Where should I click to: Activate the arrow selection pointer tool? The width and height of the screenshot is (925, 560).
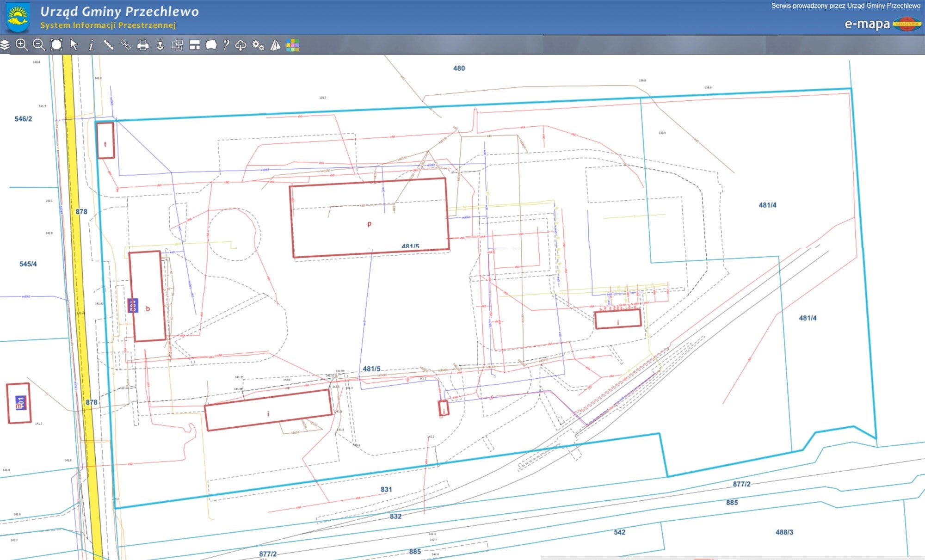(x=74, y=45)
